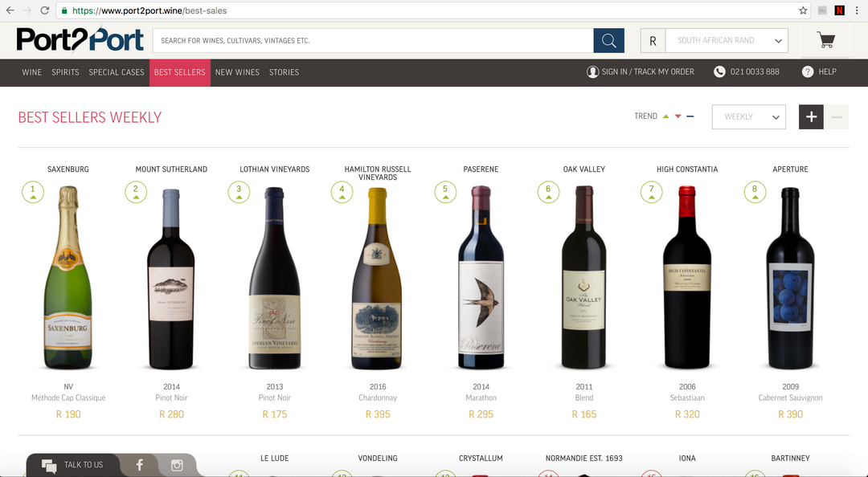868x477 pixels.
Task: Click the user account icon near Sign In
Action: (592, 72)
